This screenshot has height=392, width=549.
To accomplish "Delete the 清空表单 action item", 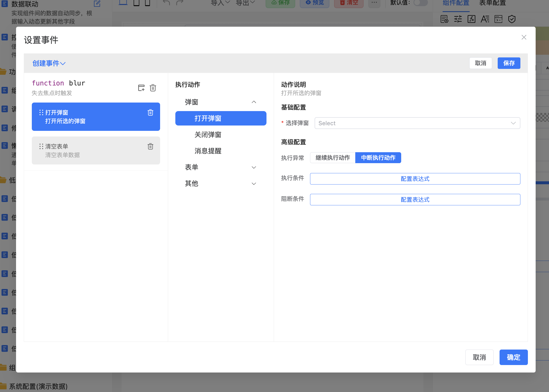I will (150, 146).
